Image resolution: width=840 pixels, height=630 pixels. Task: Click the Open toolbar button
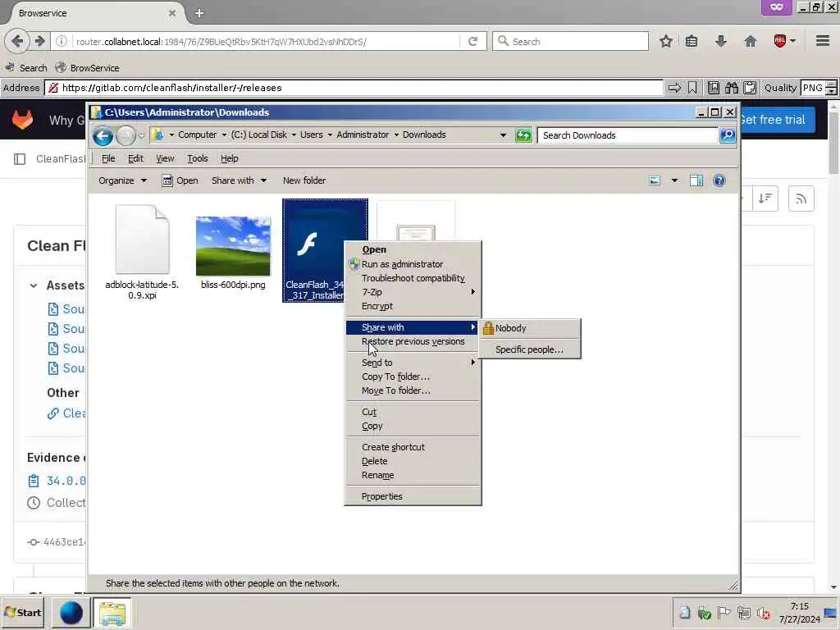click(180, 180)
